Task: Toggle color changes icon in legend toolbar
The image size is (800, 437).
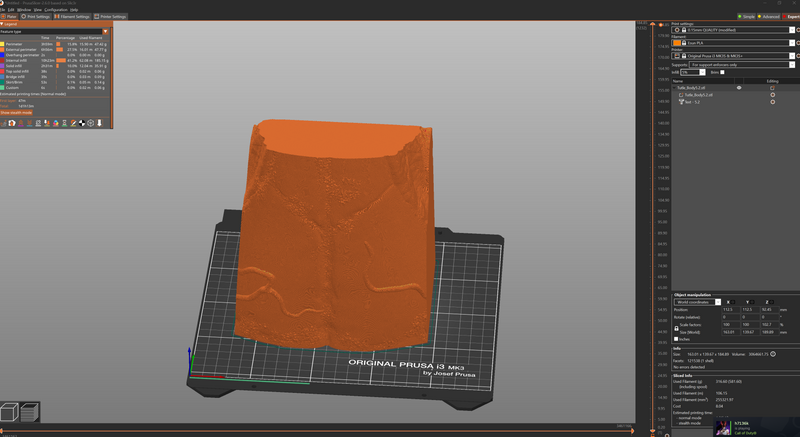Action: pyautogui.click(x=56, y=123)
